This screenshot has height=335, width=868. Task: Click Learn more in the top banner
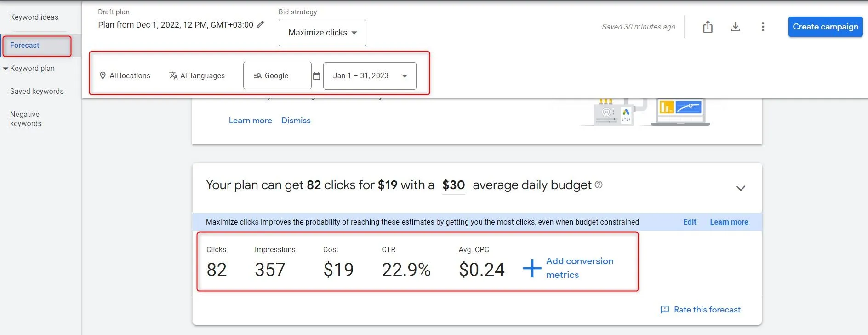(250, 121)
